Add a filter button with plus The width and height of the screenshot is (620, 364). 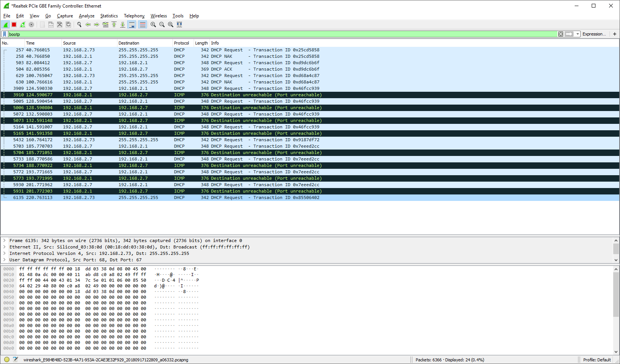click(615, 34)
